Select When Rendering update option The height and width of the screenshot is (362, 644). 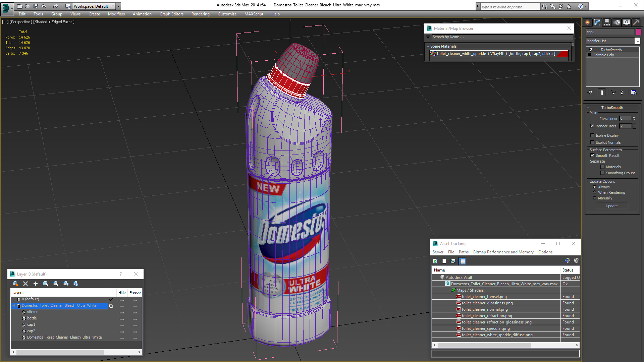[x=594, y=192]
